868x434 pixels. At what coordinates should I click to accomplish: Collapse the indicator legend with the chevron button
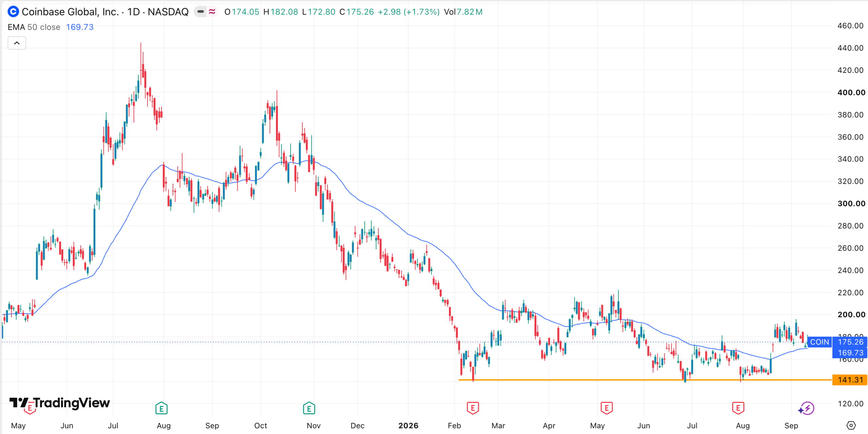coord(17,43)
